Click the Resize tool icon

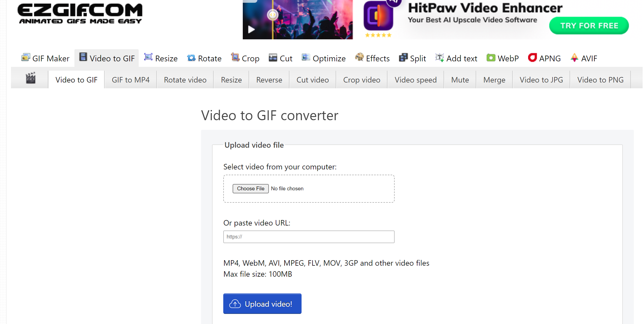148,57
